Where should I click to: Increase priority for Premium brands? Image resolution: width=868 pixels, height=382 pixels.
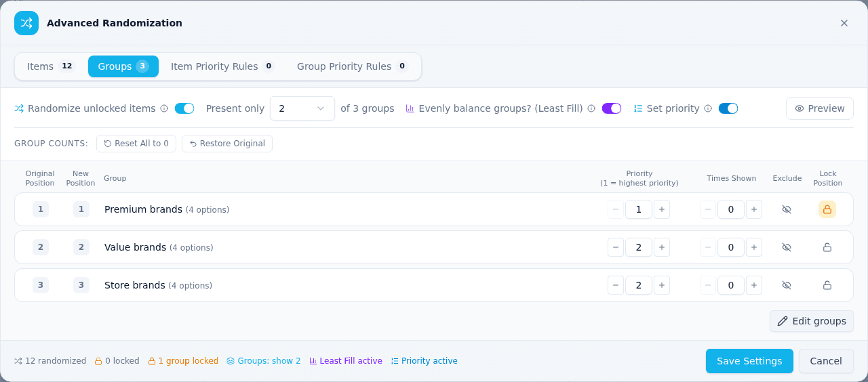[x=662, y=209]
